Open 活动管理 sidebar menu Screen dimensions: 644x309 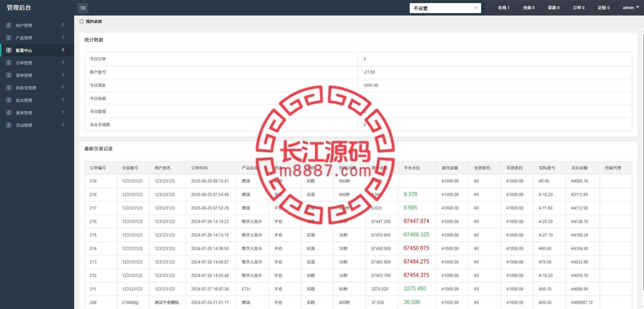(37, 125)
